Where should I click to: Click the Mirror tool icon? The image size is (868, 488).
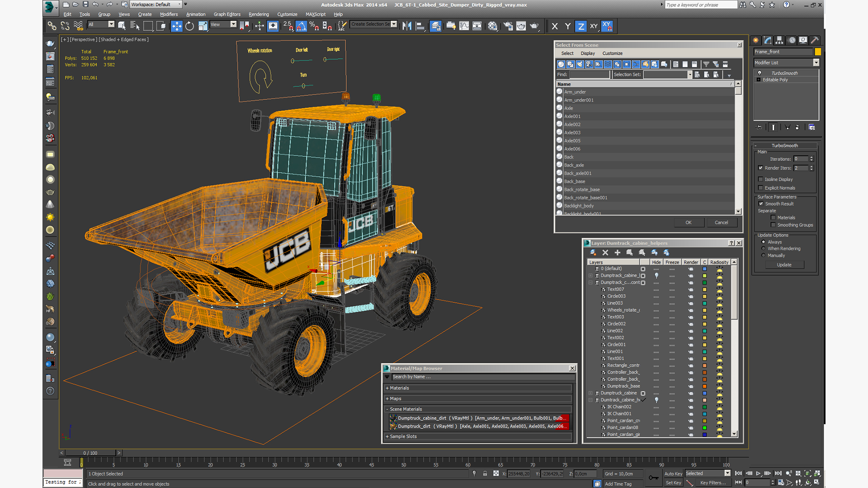pos(407,26)
